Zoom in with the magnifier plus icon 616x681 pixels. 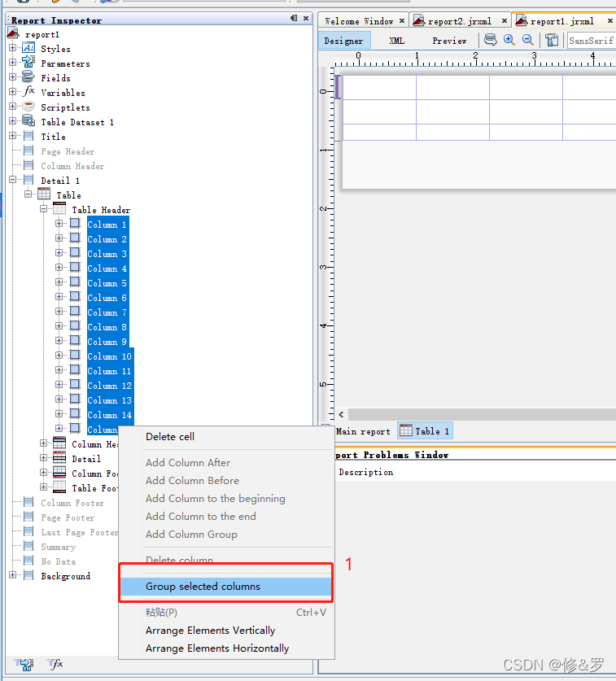point(509,40)
